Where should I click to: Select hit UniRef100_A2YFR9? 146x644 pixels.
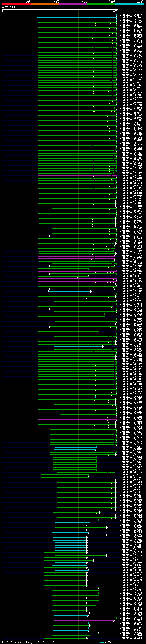(131, 281)
